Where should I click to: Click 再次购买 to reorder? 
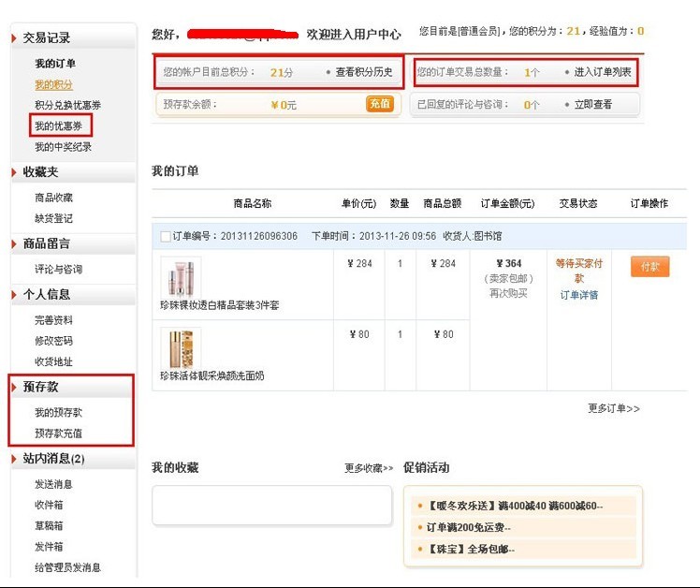(x=507, y=293)
